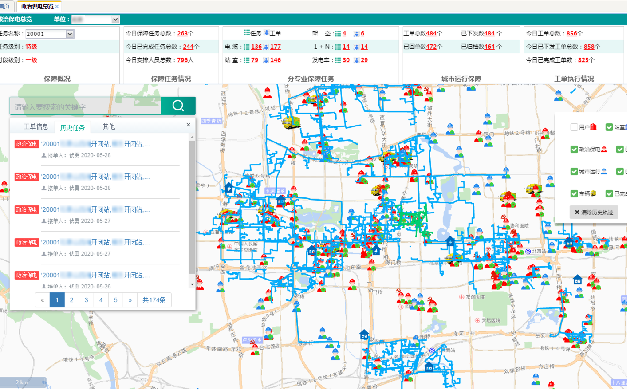627x390 pixels.
Task: Click the blue icon before value 28
Action: (x=357, y=60)
